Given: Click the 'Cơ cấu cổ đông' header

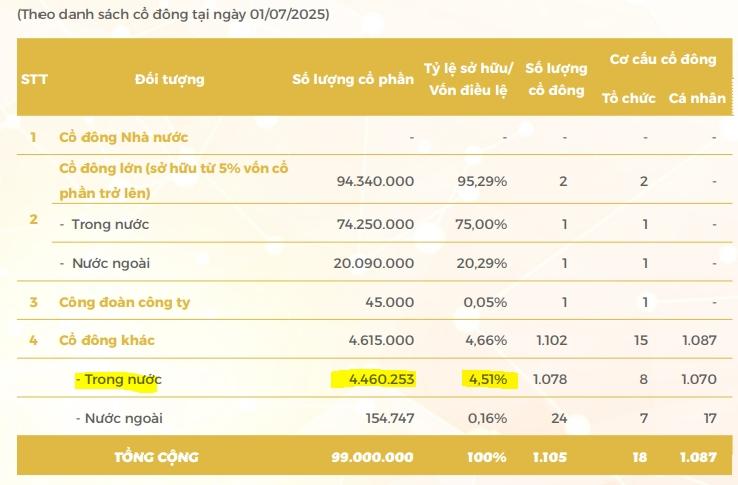Looking at the screenshot, I should (663, 59).
